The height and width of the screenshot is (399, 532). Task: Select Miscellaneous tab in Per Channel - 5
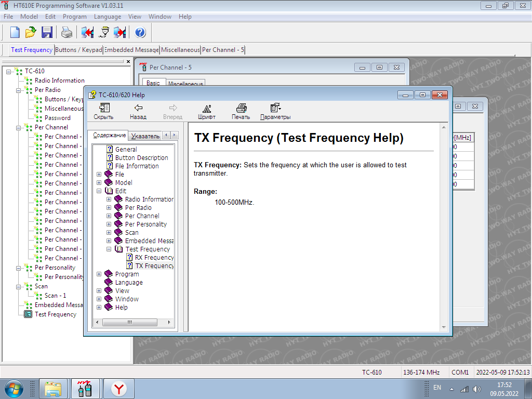click(185, 83)
